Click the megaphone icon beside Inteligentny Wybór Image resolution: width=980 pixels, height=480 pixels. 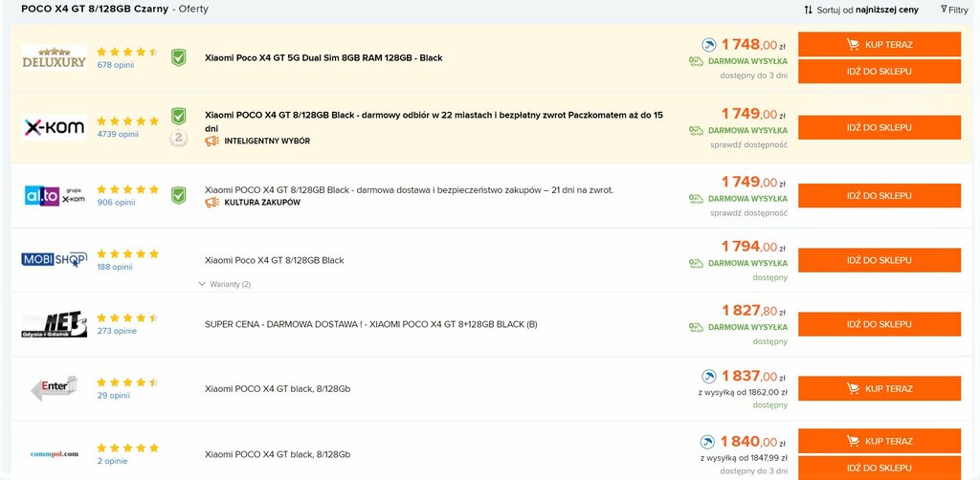point(212,142)
